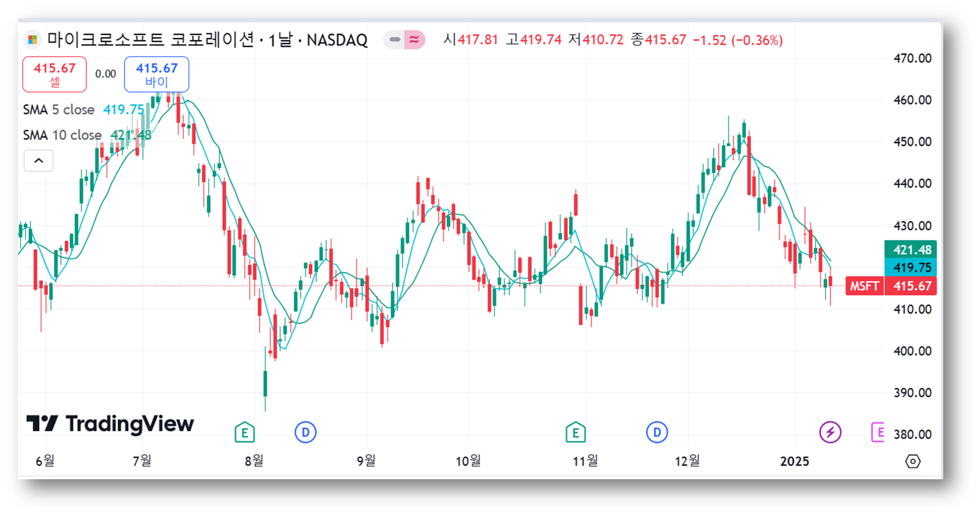Click the 390.00 price axis label
This screenshot has width=980, height=516.
pyautogui.click(x=912, y=393)
